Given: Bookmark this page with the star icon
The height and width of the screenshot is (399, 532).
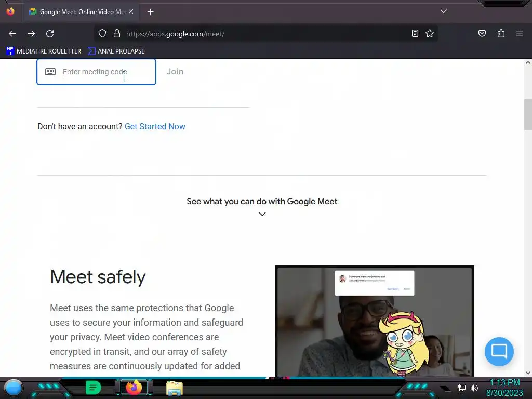Looking at the screenshot, I should [430, 33].
